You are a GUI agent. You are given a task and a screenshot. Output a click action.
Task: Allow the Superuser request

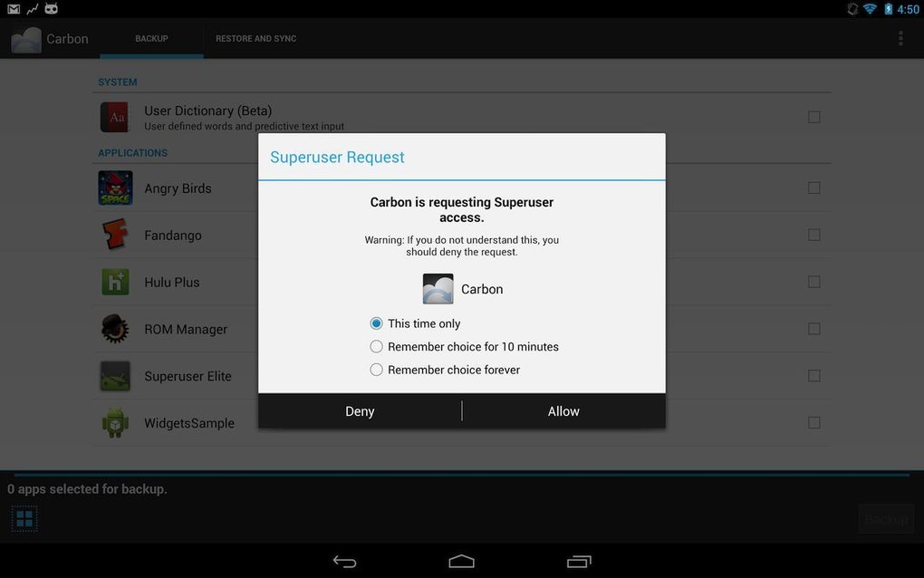click(x=563, y=410)
